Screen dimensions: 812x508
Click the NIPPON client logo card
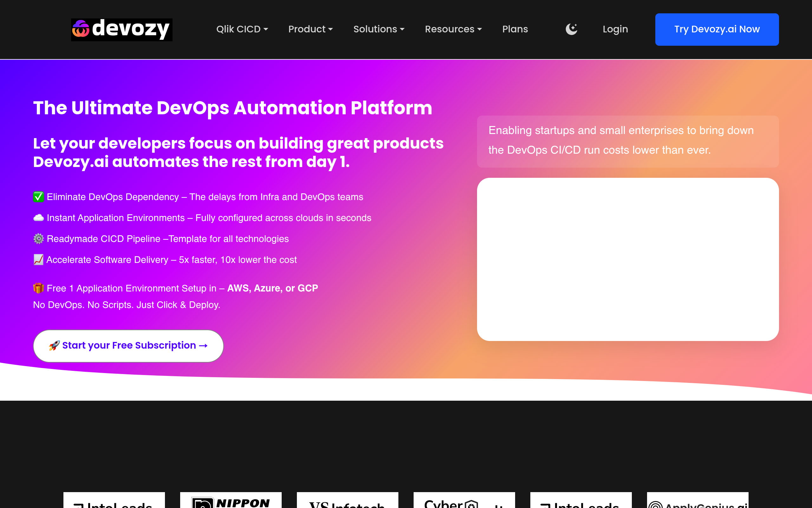pos(231,500)
